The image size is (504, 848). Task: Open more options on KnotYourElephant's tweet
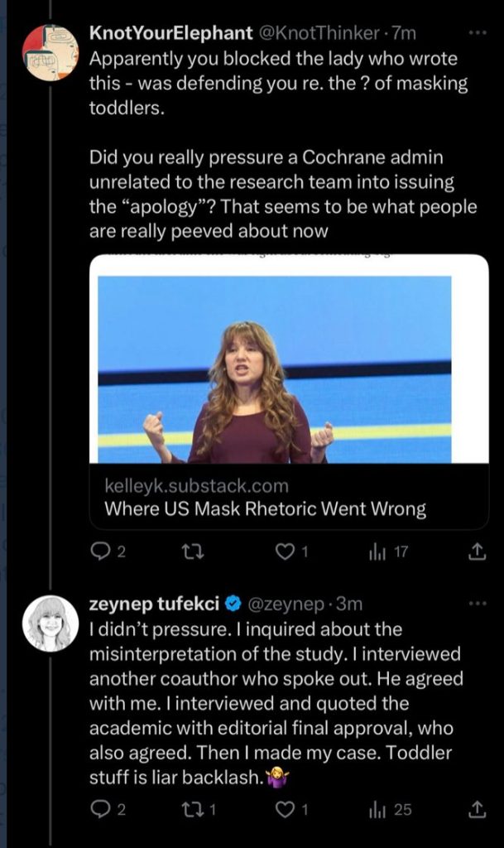pos(478,33)
